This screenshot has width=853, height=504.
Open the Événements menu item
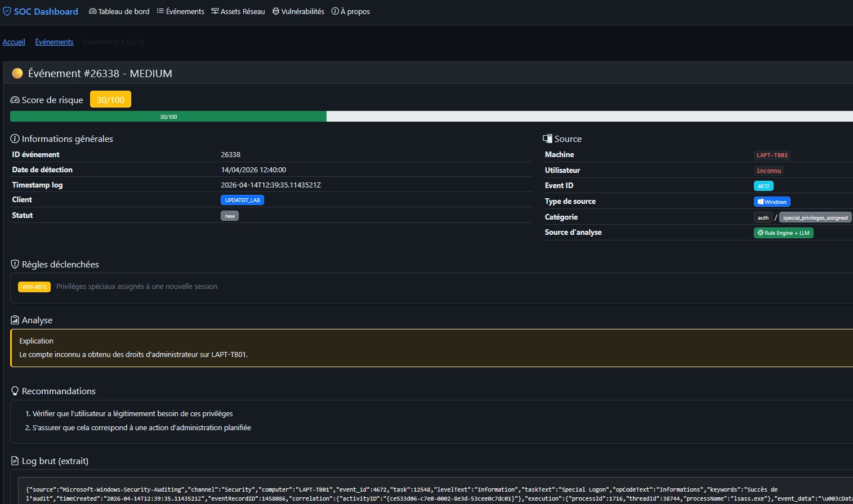[x=180, y=11]
